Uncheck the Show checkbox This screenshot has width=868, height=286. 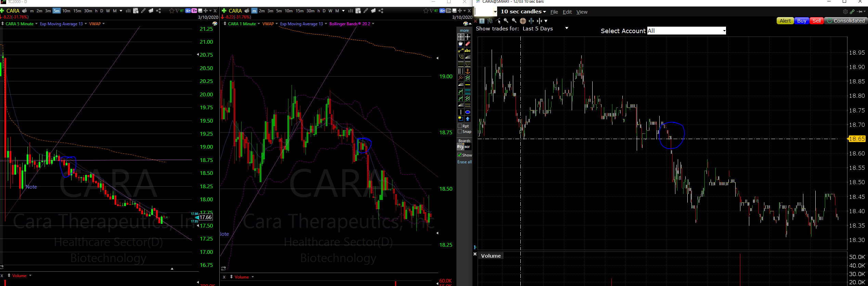tap(459, 155)
